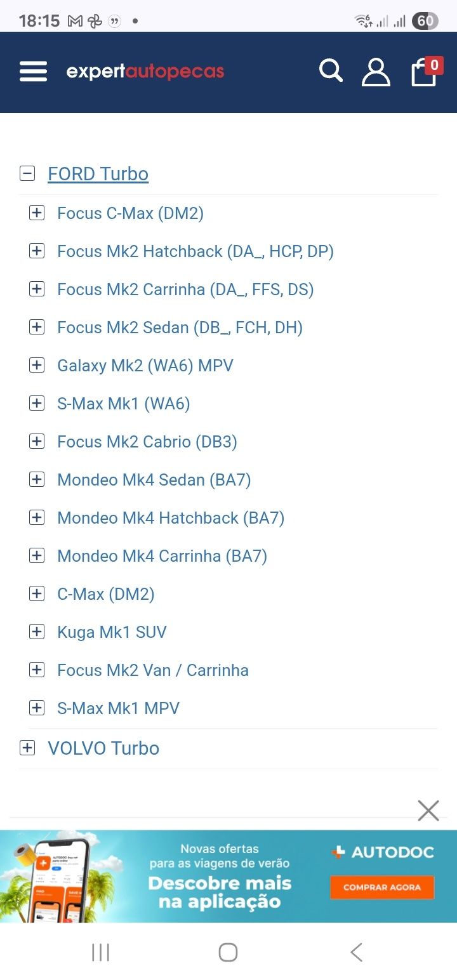Image resolution: width=457 pixels, height=980 pixels.
Task: Open the Android recent apps icon
Action: (100, 952)
